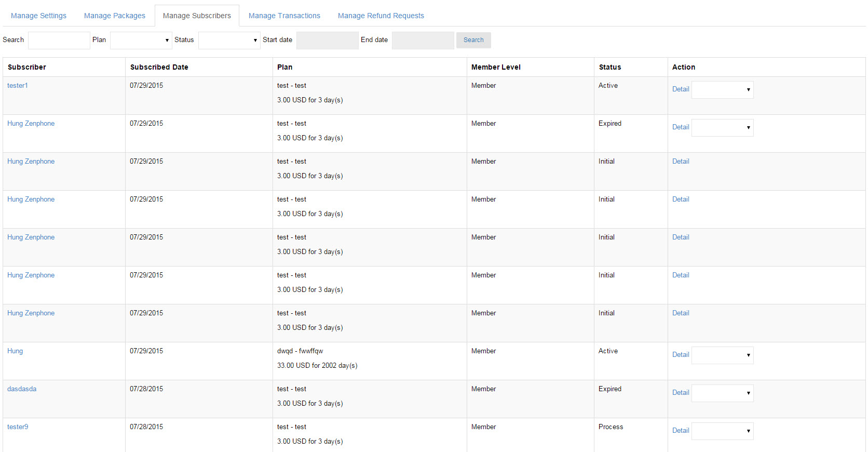
Task: Click the Search text input field
Action: point(59,40)
